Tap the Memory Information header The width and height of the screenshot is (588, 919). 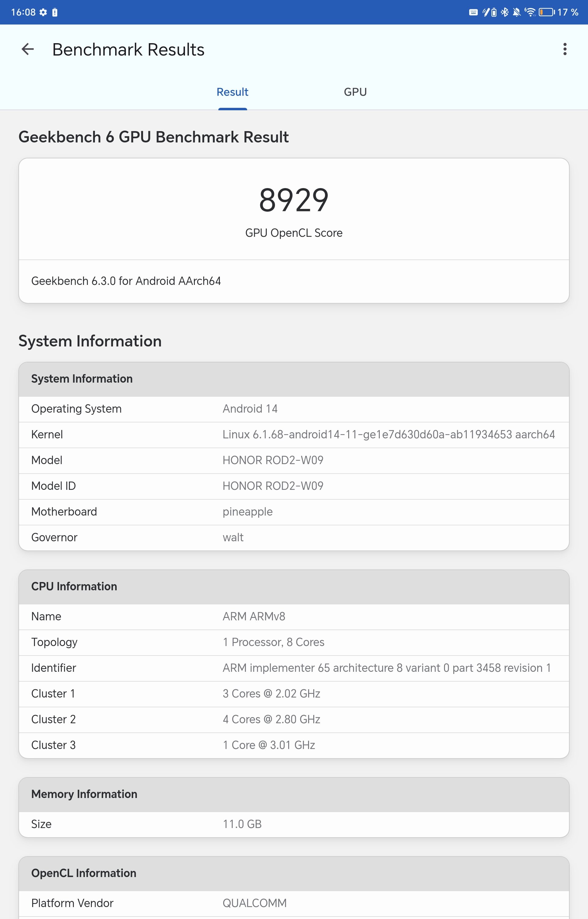(84, 794)
